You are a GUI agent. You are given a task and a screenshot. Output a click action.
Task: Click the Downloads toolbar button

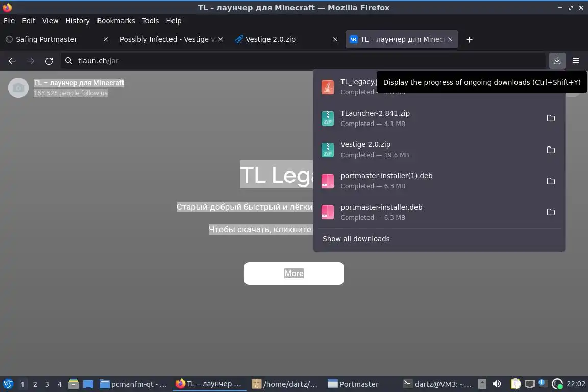(x=557, y=61)
